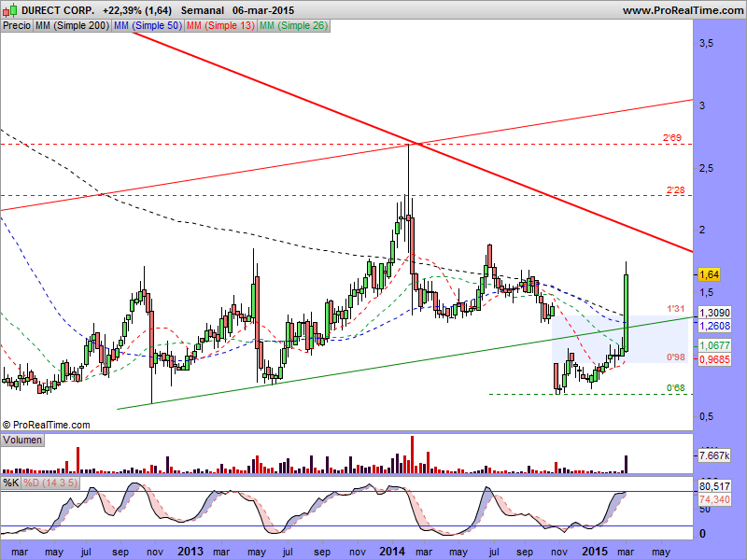Click the Semanal timeframe text
The height and width of the screenshot is (560, 747).
tap(203, 10)
